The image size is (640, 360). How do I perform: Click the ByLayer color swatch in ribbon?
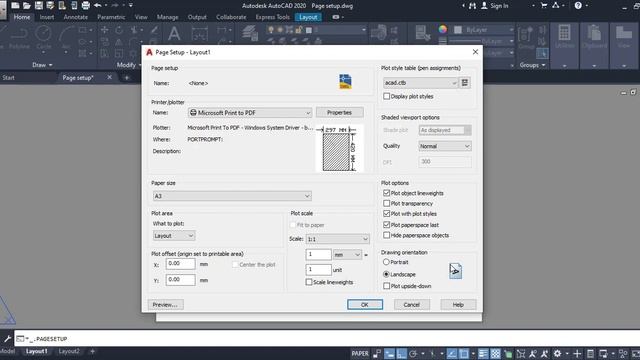pyautogui.click(x=458, y=30)
